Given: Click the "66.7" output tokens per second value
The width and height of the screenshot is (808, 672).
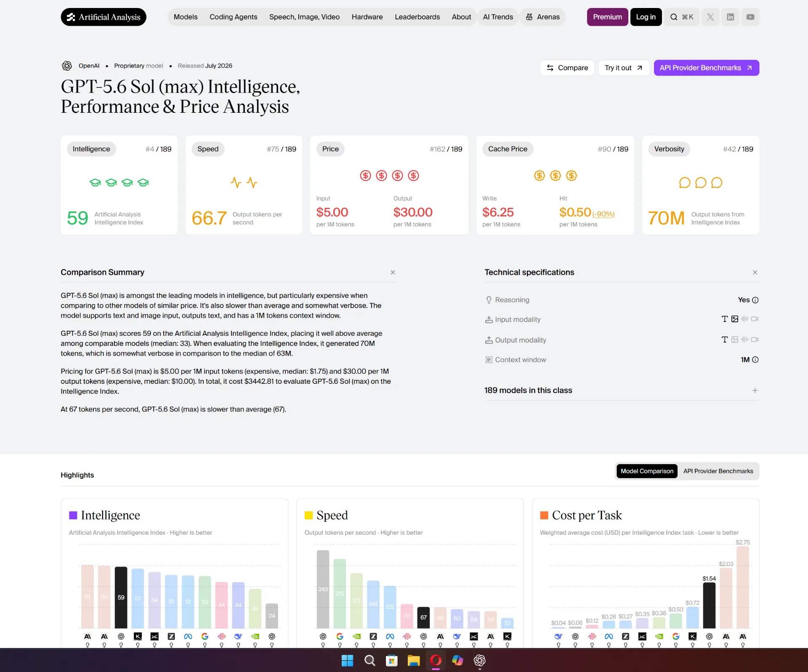Looking at the screenshot, I should (209, 218).
